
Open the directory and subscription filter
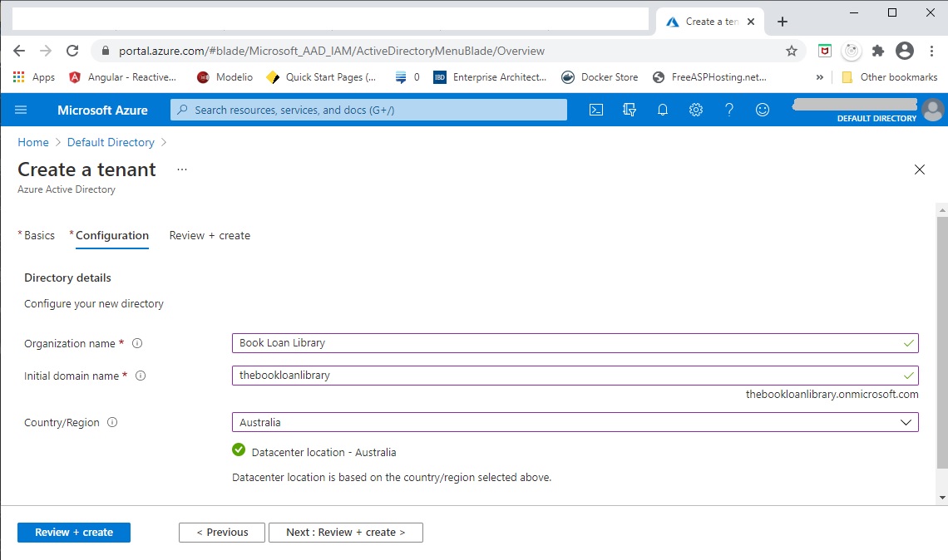pos(630,109)
